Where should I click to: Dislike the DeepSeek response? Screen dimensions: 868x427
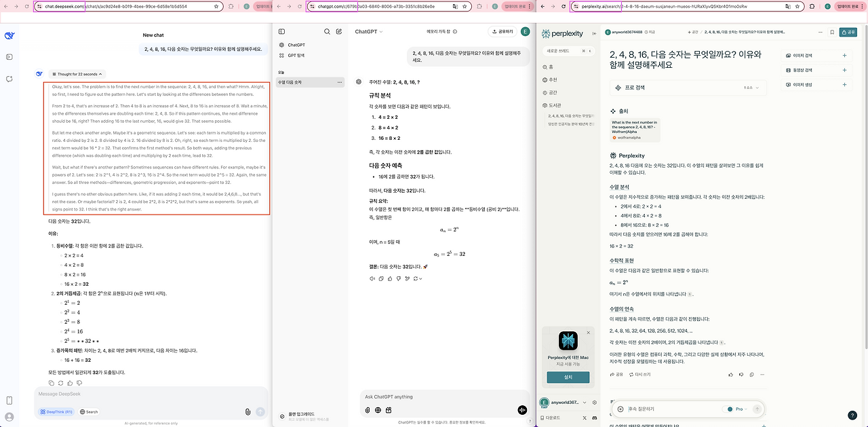[79, 383]
